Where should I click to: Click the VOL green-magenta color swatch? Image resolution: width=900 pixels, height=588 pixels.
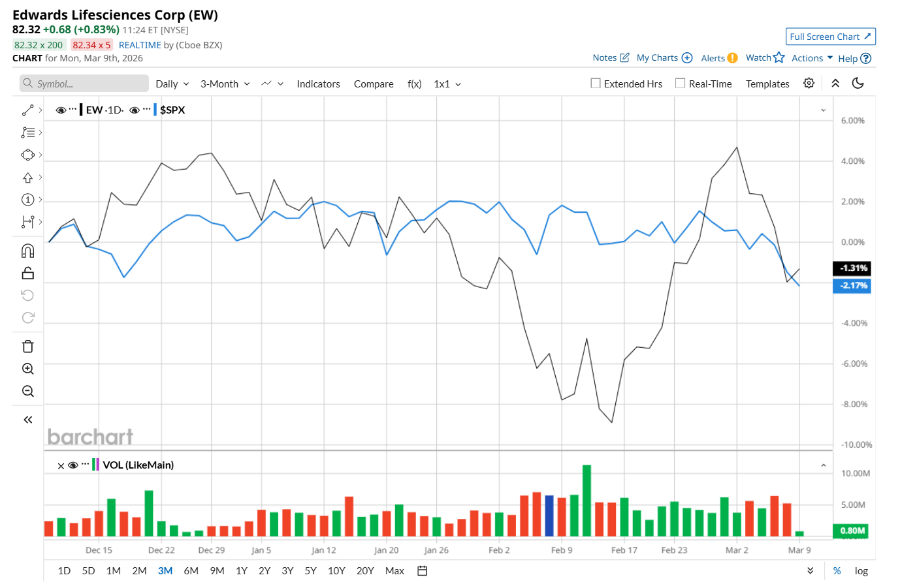point(95,465)
